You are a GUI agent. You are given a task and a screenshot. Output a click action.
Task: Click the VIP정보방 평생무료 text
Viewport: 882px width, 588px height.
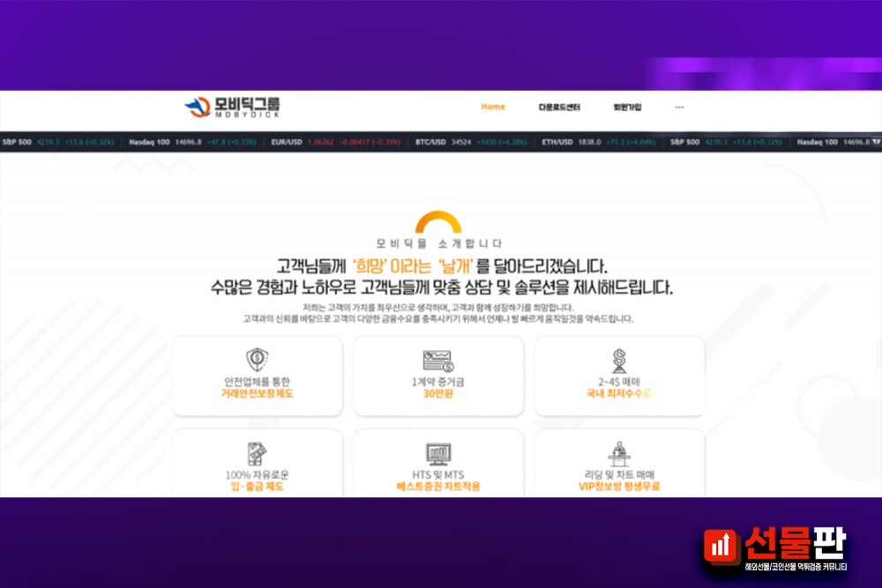tap(618, 486)
